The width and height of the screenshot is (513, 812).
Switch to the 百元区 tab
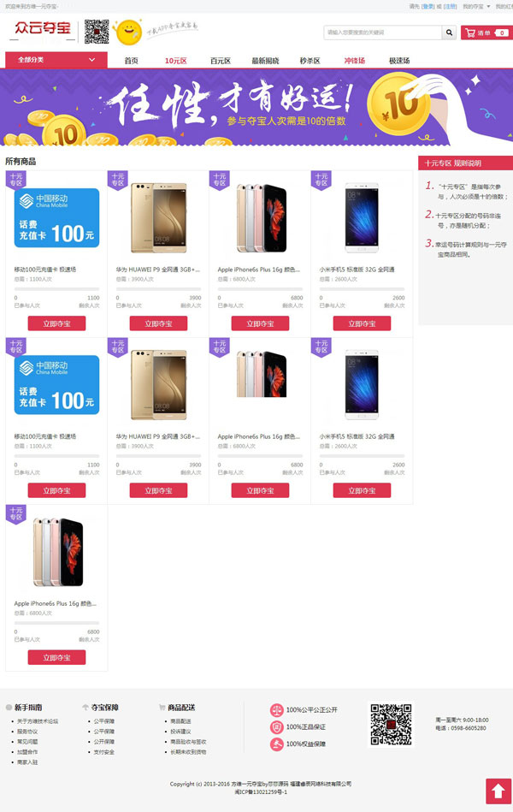(x=220, y=61)
